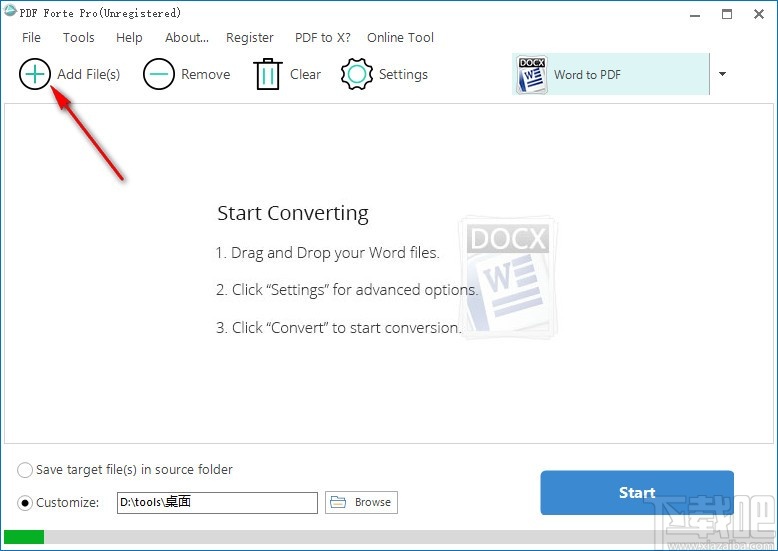Click the Clear label

coord(305,74)
